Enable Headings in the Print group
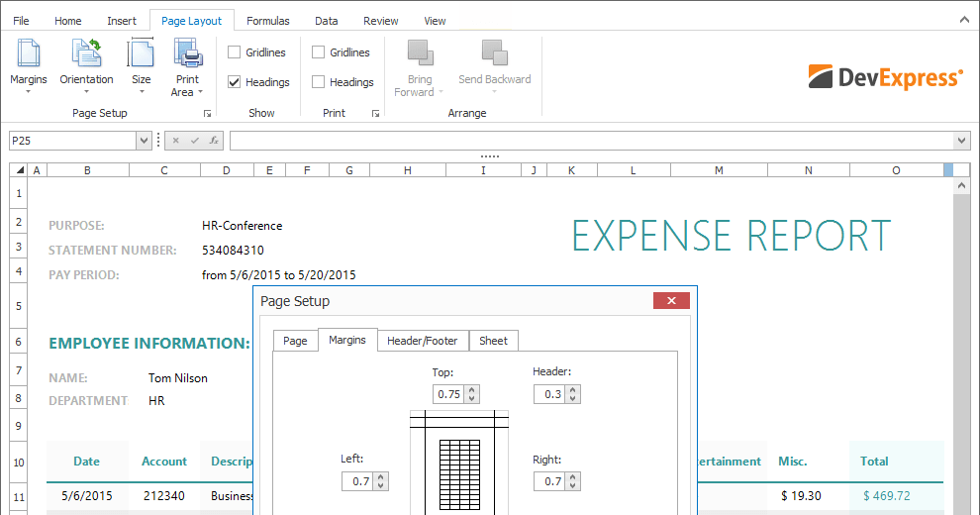Image resolution: width=980 pixels, height=515 pixels. pos(318,82)
